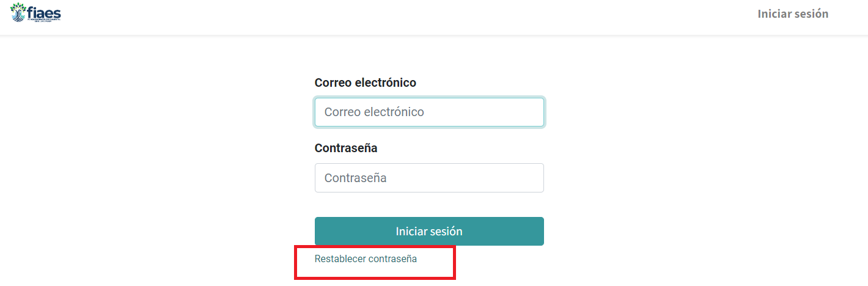Click the Correo electrónico placeholder text

click(374, 112)
